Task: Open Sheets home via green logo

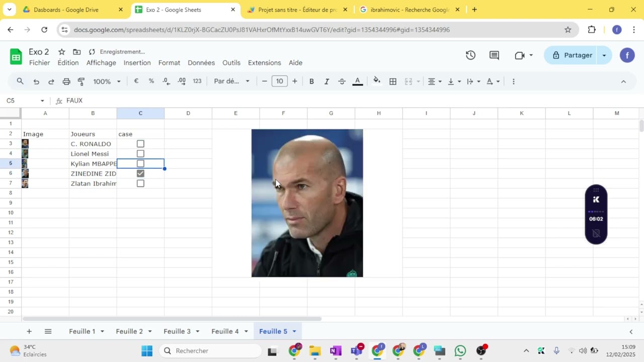Action: 16,57
